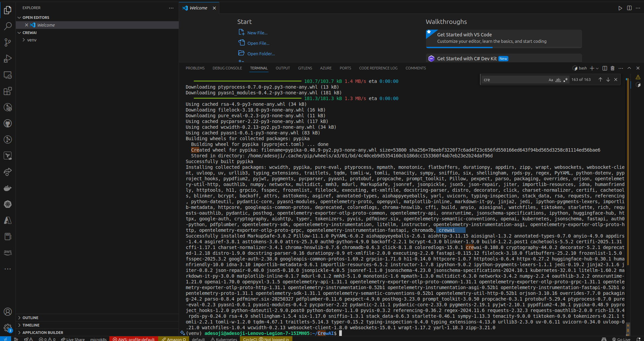The width and height of the screenshot is (644, 341).
Task: Toggle Use Regular Expression in terminal find
Action: 565,80
